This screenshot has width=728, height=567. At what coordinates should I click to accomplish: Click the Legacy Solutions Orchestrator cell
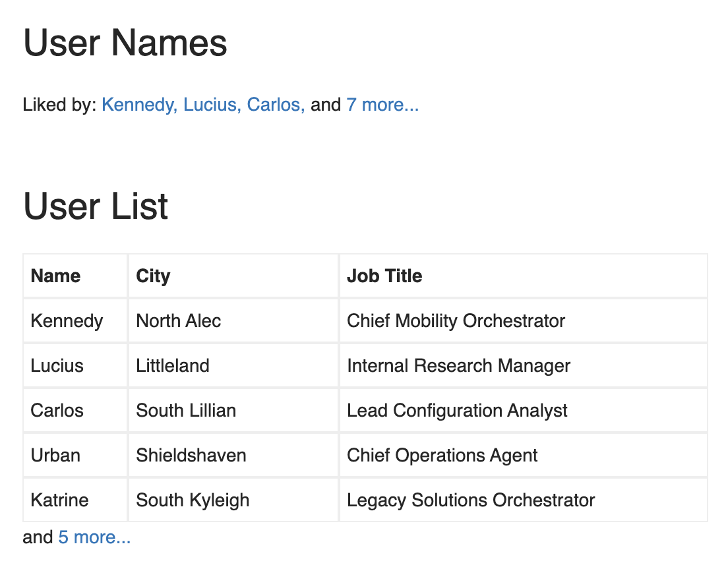click(471, 500)
